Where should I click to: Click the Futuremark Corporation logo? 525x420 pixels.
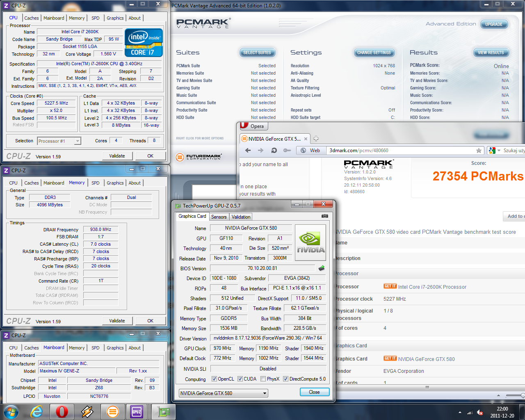click(199, 157)
